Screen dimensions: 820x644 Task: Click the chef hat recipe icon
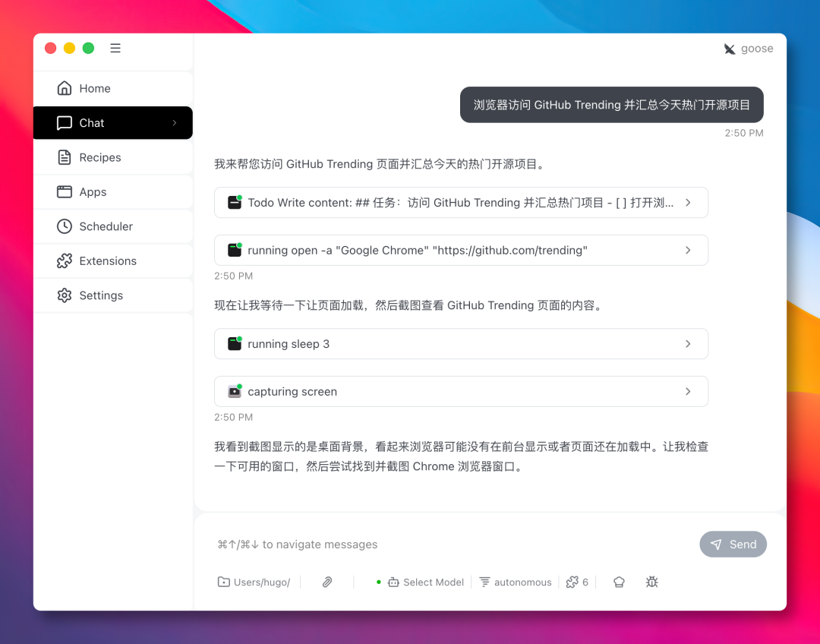coord(619,582)
